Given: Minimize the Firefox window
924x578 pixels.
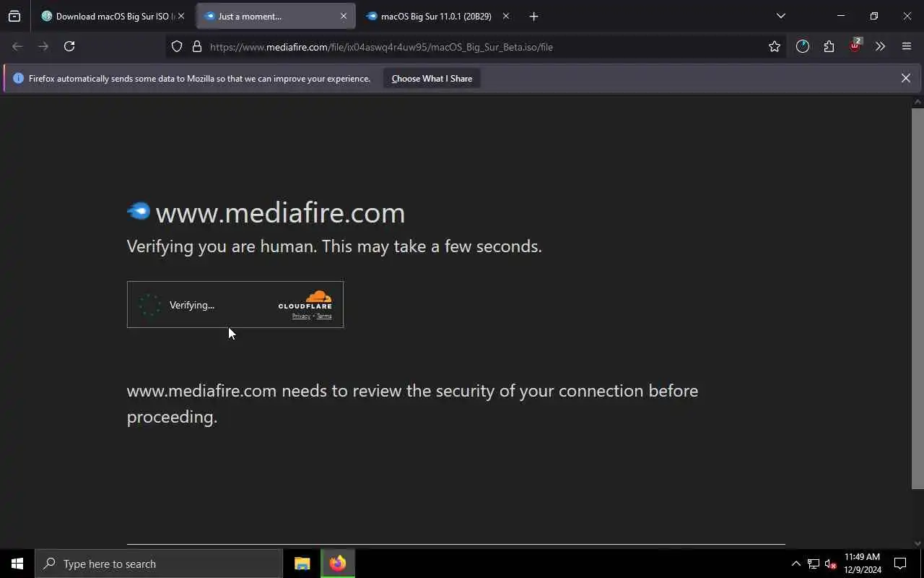Looking at the screenshot, I should [x=840, y=16].
